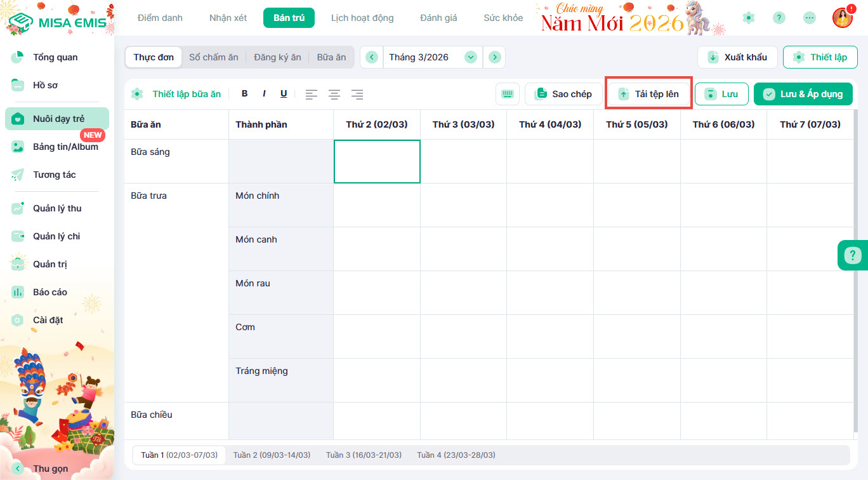Toggle bold text formatting
The image size is (868, 480).
click(x=245, y=94)
